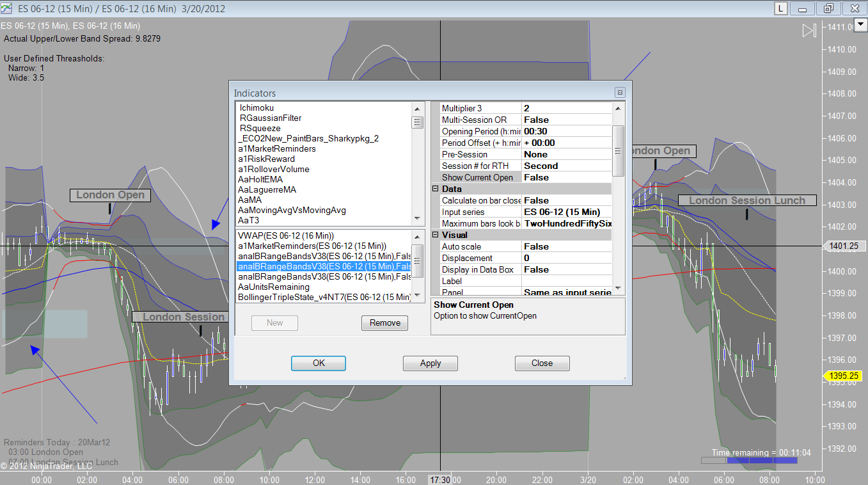Image resolution: width=868 pixels, height=485 pixels.
Task: Select BollingerTripleState_v4NT7 in applied indicators
Action: click(x=324, y=297)
